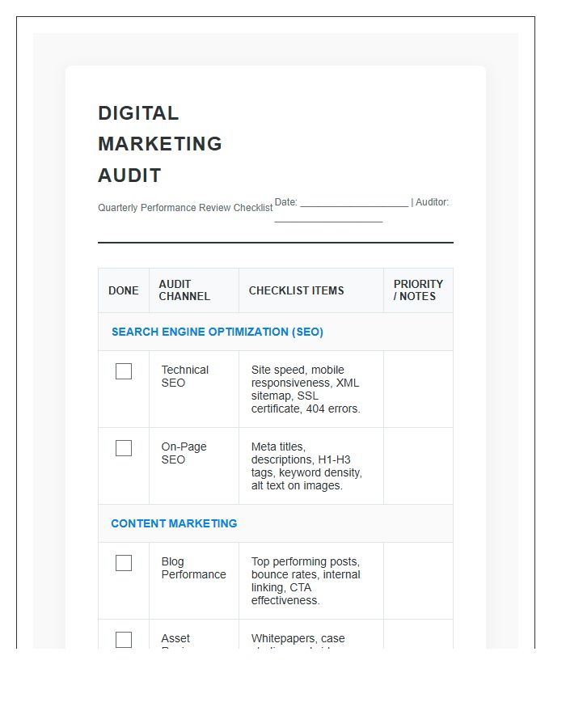Viewport: 566px width, 728px height.
Task: Click the Digital Marketing Audit title
Action: tap(160, 144)
